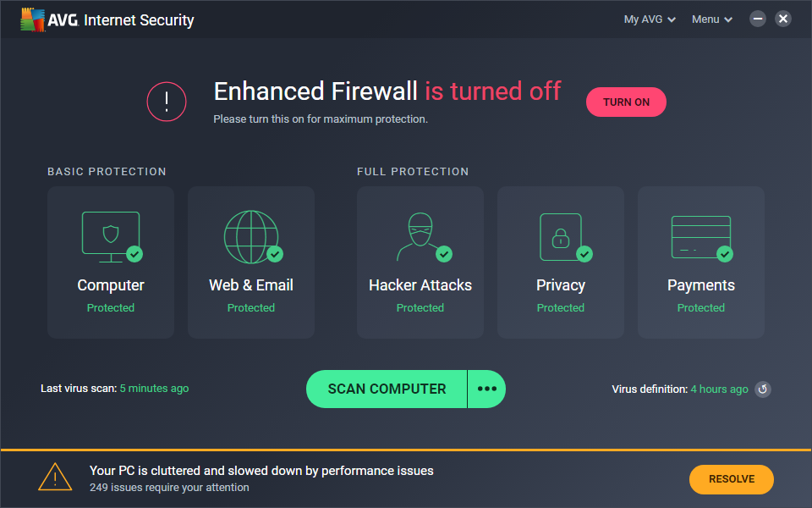Screen dimensions: 812x508
Task: Click the firewall exclamation alert icon
Action: 167,102
